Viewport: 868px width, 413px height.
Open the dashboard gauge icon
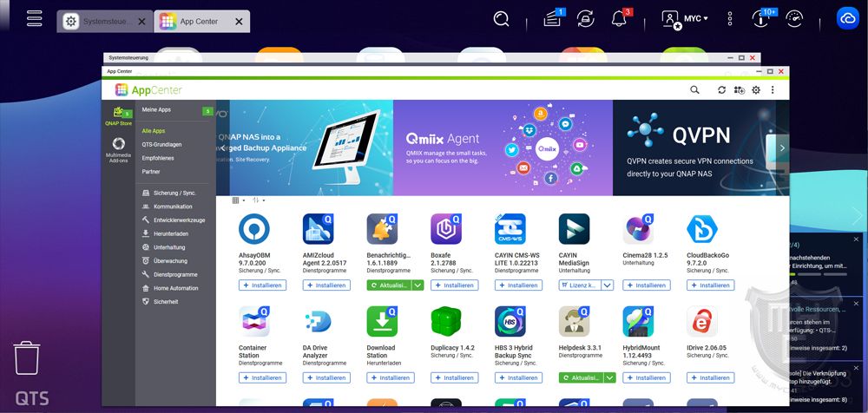click(794, 19)
